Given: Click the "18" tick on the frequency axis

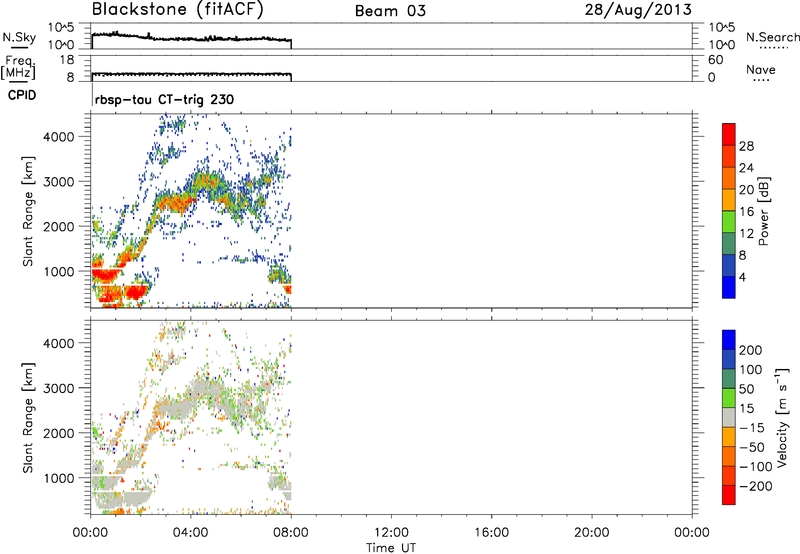Looking at the screenshot, I should pos(66,60).
